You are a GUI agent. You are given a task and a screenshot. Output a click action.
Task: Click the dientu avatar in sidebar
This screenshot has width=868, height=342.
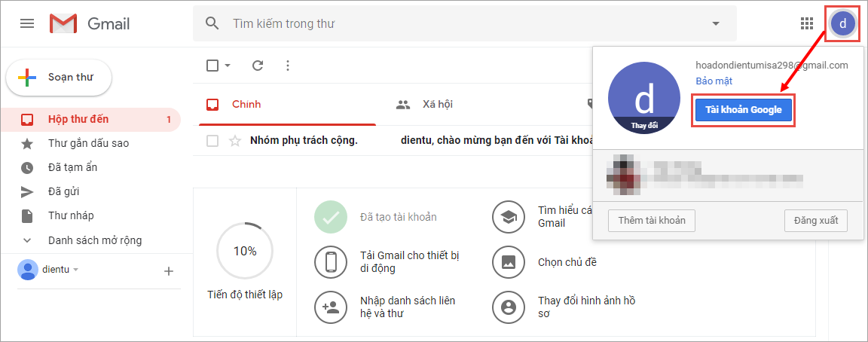[28, 270]
